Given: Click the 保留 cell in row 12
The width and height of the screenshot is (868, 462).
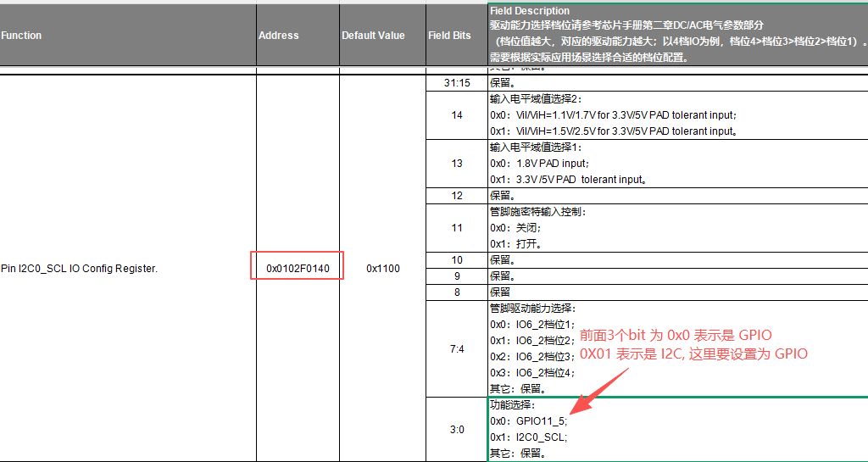Looking at the screenshot, I should [x=678, y=195].
